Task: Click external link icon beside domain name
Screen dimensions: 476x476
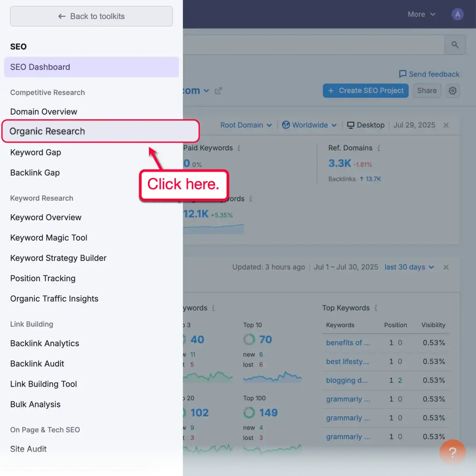Action: point(218,90)
